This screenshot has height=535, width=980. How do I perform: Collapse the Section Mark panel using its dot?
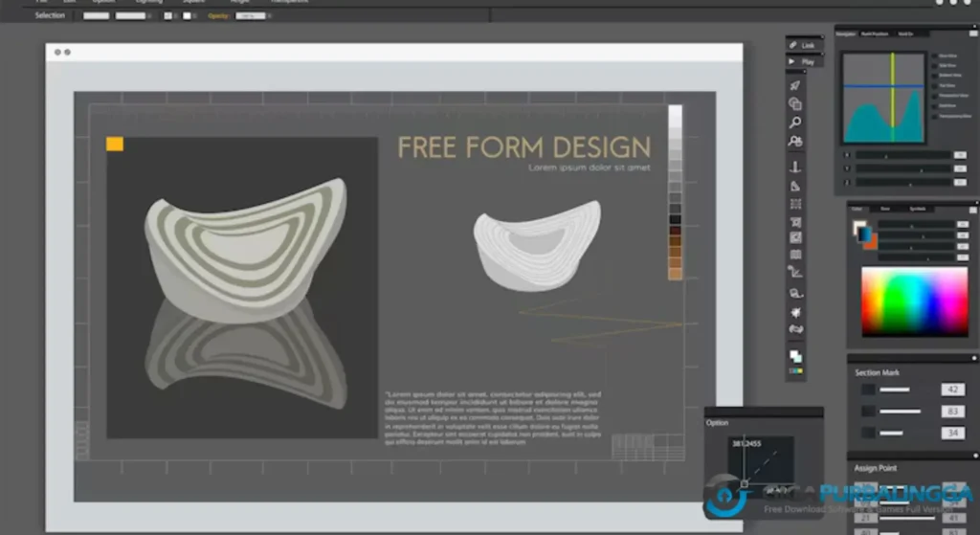973,358
